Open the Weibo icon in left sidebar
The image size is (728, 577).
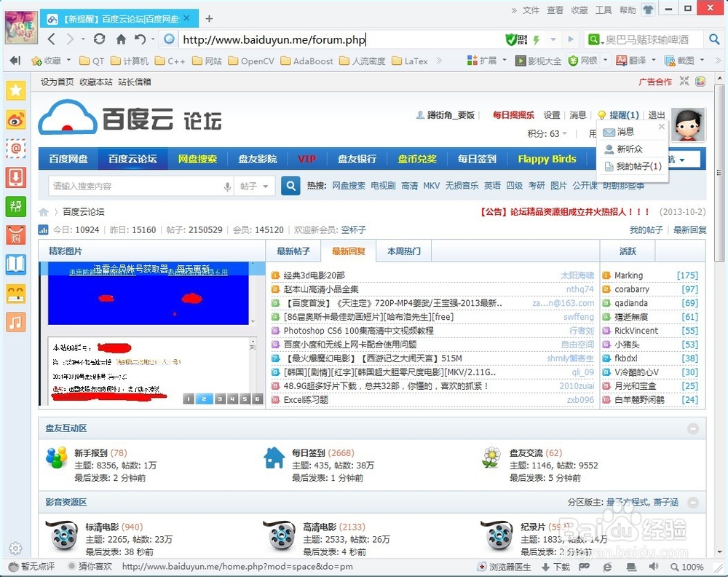pyautogui.click(x=16, y=120)
